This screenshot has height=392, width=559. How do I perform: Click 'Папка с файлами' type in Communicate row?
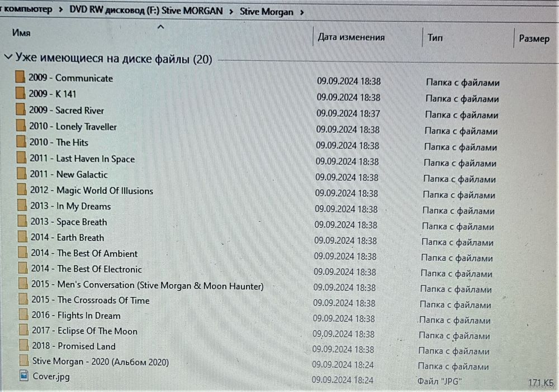[463, 83]
